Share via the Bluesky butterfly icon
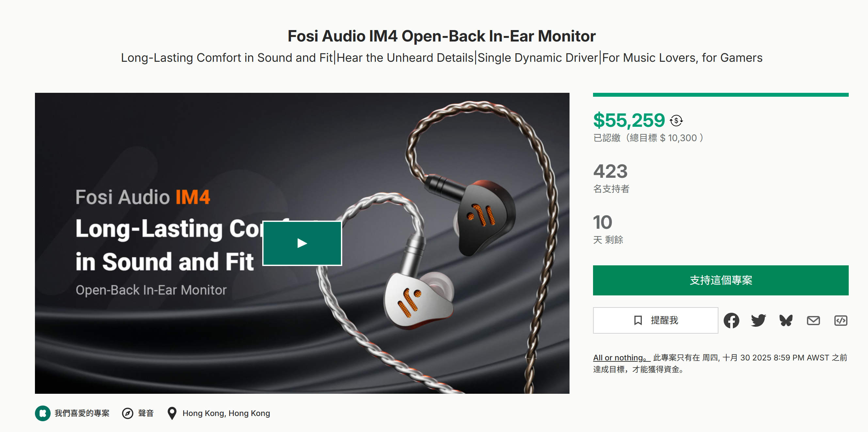The height and width of the screenshot is (432, 868). pos(786,320)
